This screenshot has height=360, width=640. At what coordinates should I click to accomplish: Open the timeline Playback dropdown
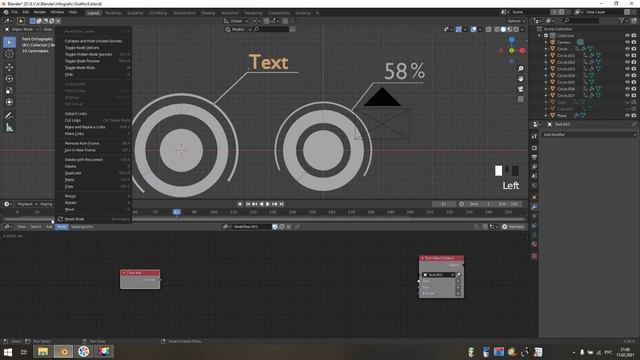[x=27, y=204]
